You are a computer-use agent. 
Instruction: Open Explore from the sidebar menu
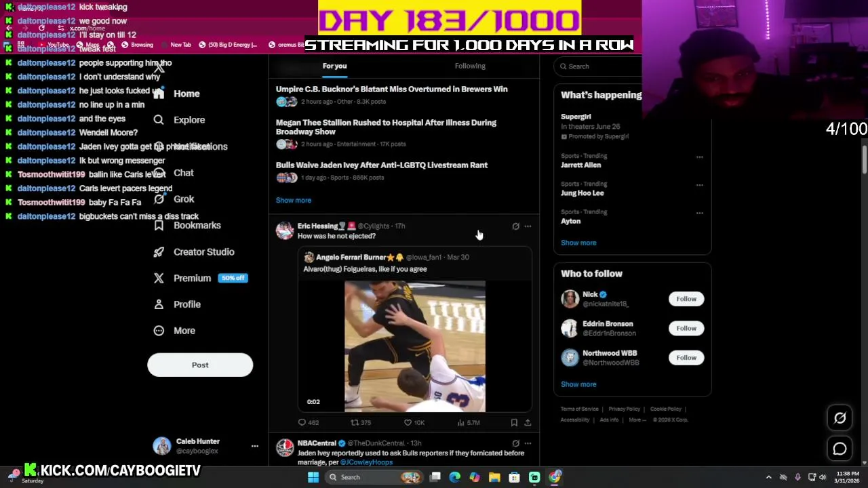tap(189, 120)
